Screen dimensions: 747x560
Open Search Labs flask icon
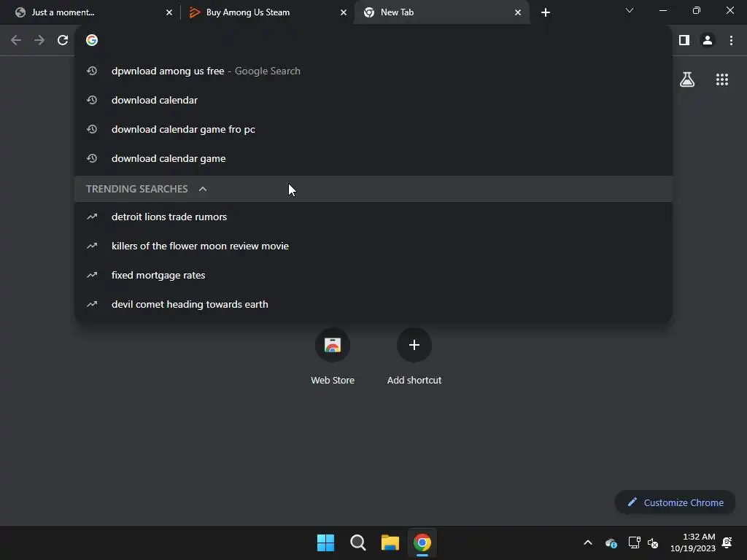pos(687,79)
